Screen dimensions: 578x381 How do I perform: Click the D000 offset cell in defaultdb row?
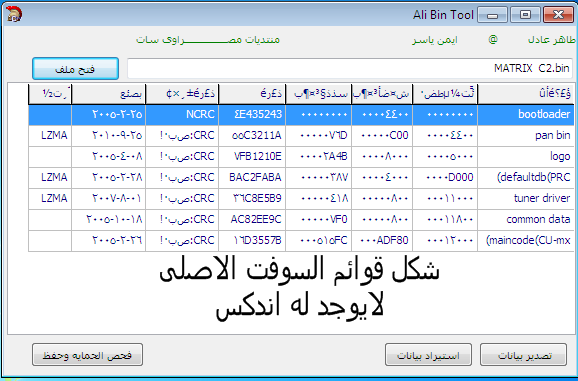(445, 177)
